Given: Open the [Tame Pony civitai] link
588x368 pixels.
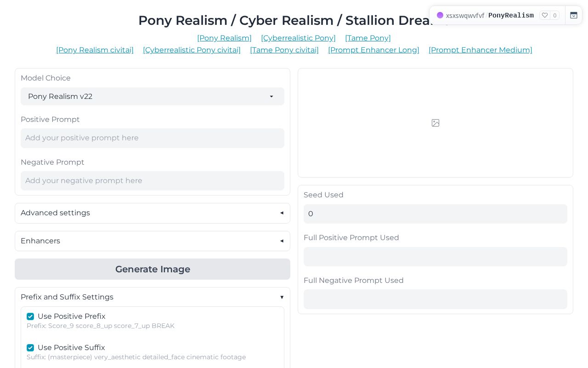Looking at the screenshot, I should coord(284,50).
